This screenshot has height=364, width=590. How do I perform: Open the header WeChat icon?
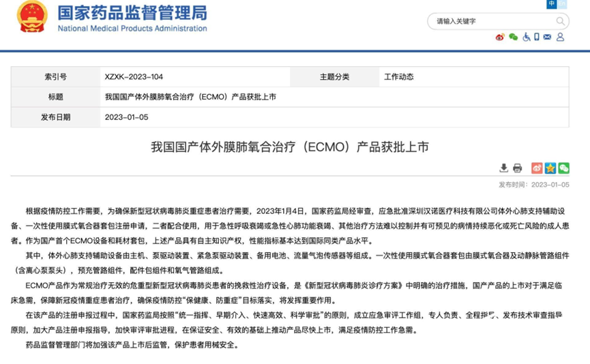point(513,37)
